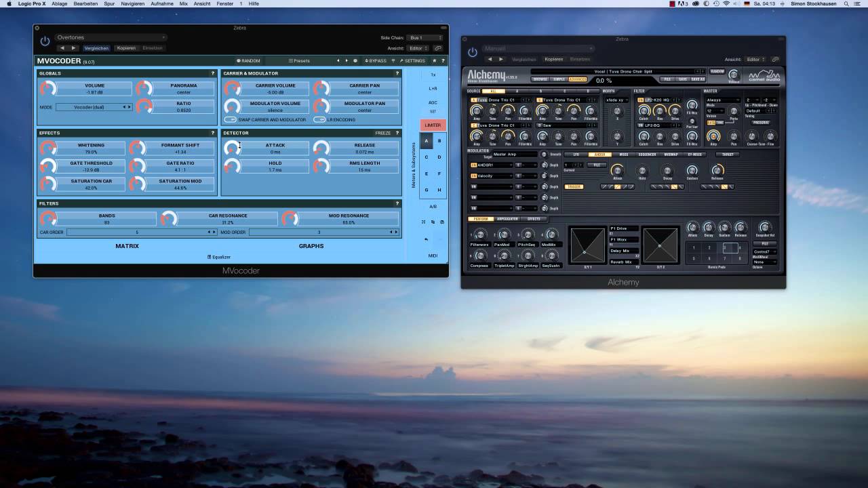The width and height of the screenshot is (868, 488).
Task: Click the Ratio knob in Globals
Action: [x=144, y=106]
